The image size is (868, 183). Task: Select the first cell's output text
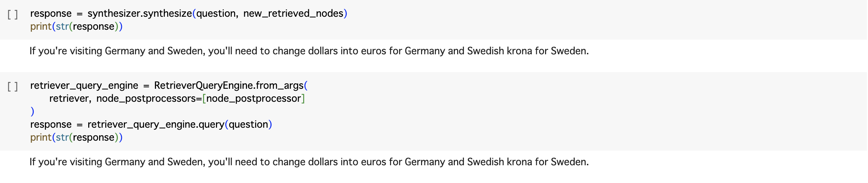[x=309, y=51]
